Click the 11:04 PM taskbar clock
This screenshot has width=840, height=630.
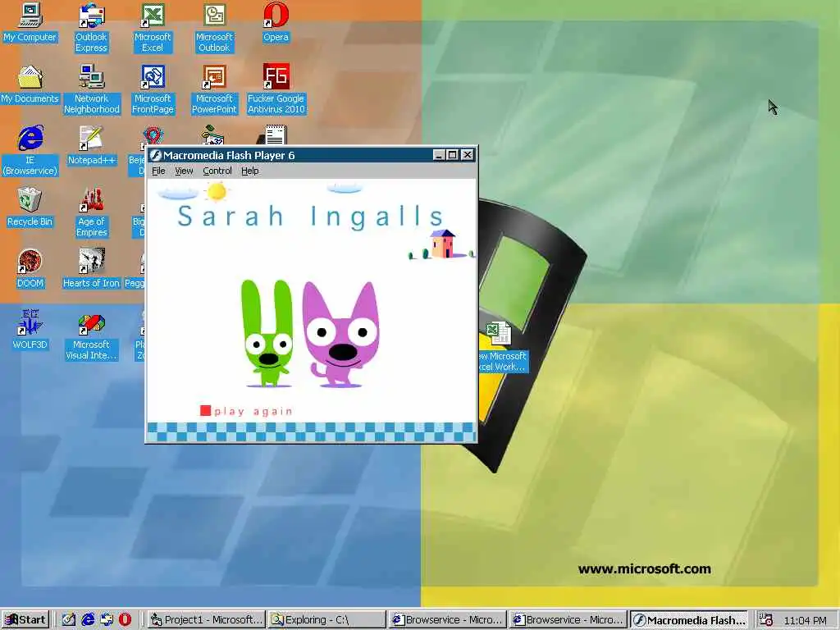[806, 620]
